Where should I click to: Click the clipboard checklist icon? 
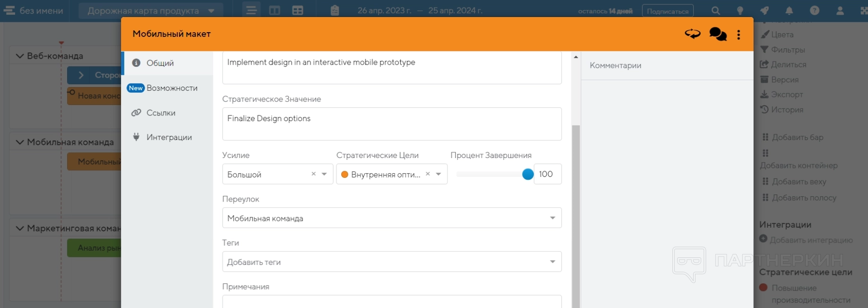click(x=335, y=10)
